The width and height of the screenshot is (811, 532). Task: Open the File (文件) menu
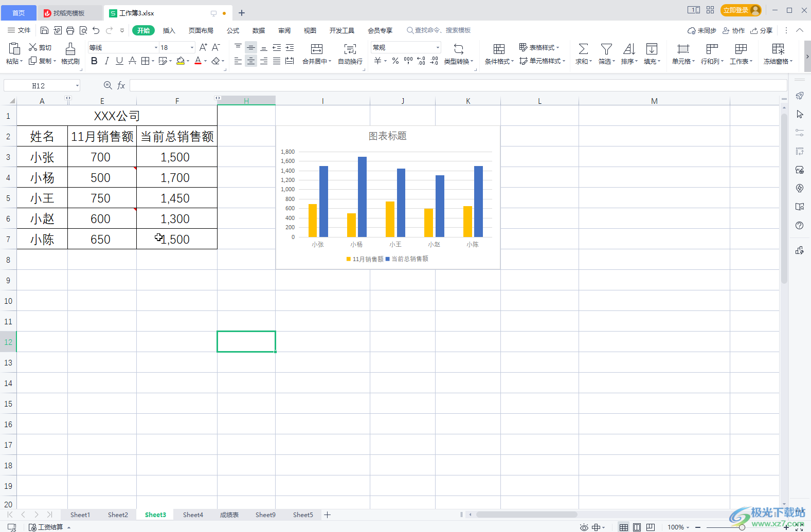[20, 30]
